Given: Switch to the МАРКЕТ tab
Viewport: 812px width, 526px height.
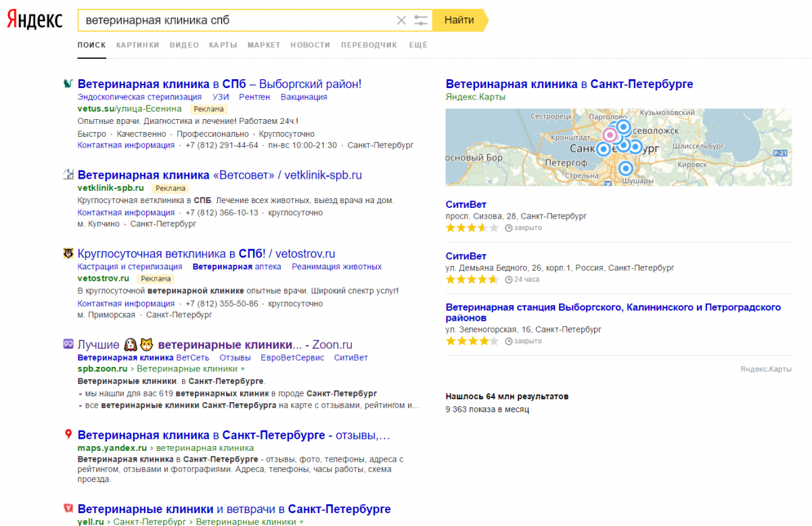Looking at the screenshot, I should [264, 45].
